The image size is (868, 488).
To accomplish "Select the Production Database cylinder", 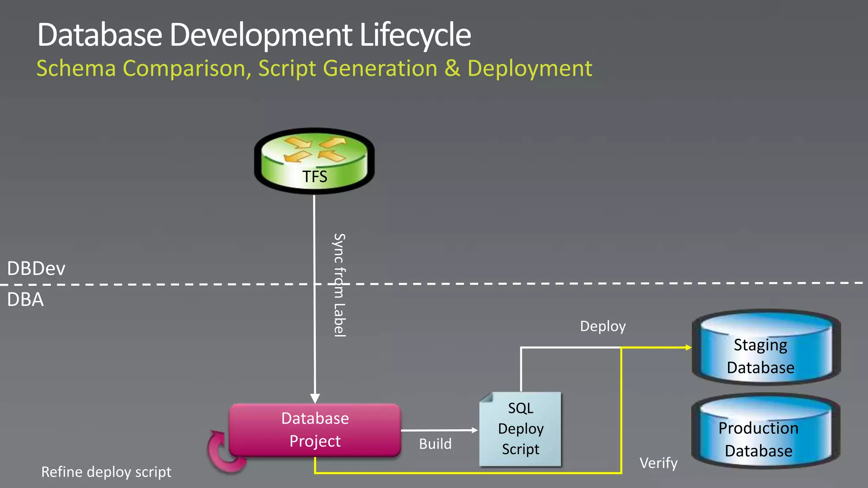I will [765, 431].
